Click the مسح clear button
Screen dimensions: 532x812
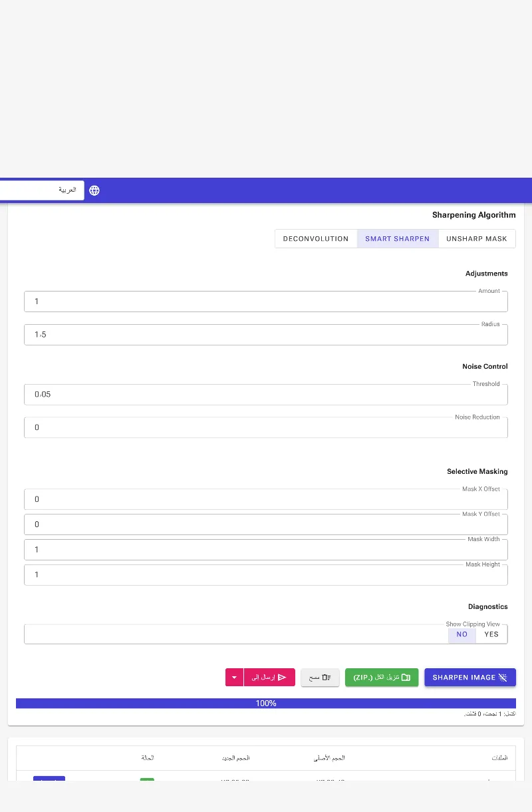321,678
